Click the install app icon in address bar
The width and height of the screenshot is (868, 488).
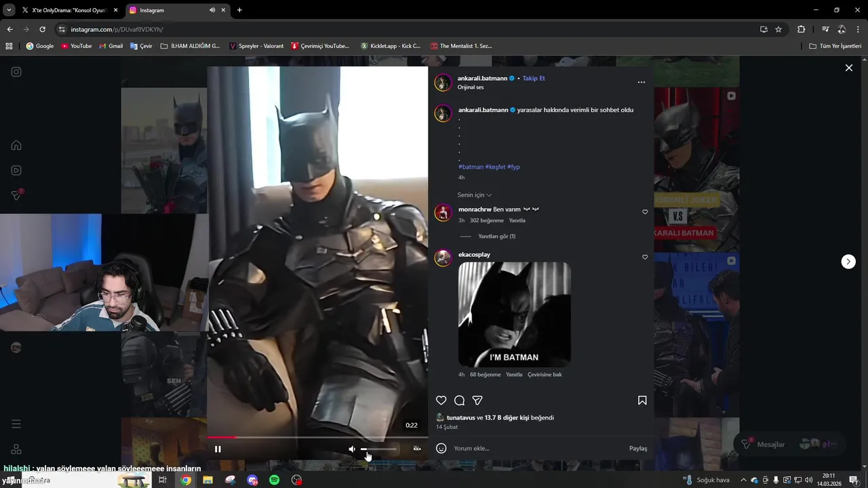pos(764,29)
